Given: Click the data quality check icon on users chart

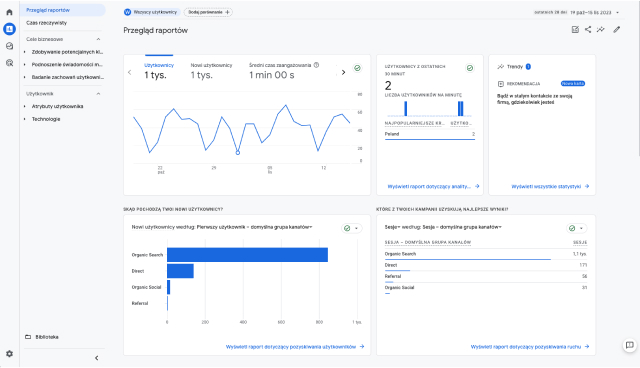Looking at the screenshot, I should click(x=358, y=68).
